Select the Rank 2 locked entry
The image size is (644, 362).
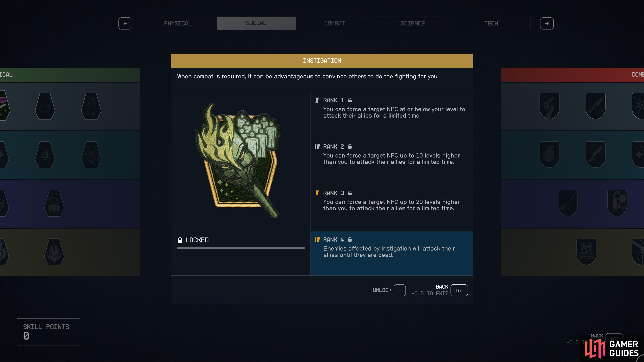[x=391, y=154]
